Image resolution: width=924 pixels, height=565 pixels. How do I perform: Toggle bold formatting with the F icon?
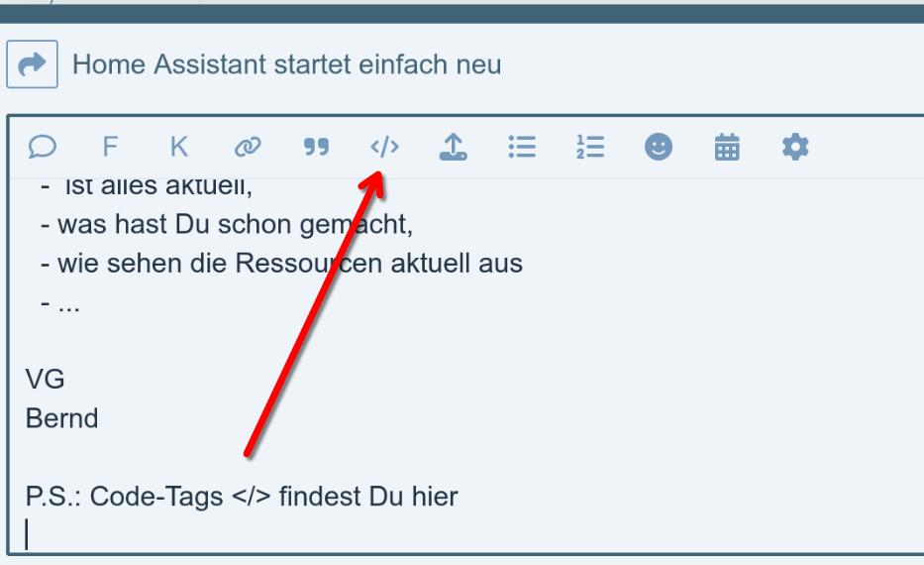tap(110, 147)
